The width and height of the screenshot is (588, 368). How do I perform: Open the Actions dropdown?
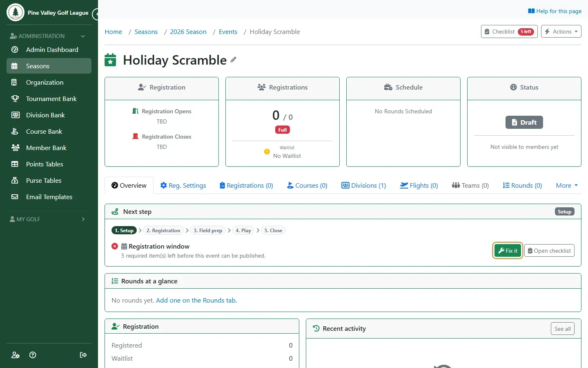(561, 31)
